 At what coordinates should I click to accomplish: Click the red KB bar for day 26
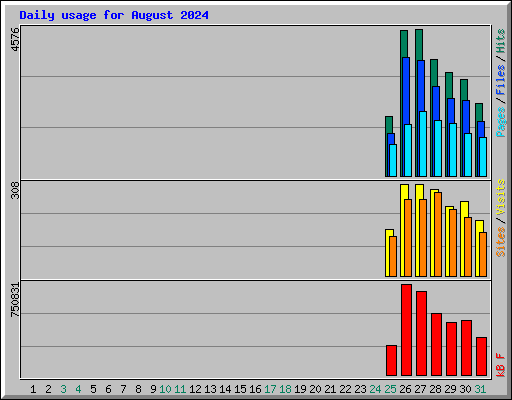406,330
